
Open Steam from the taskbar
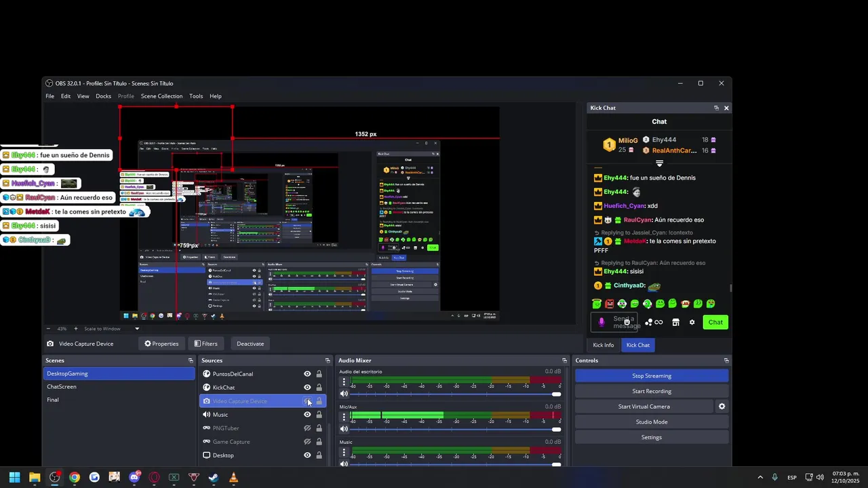(214, 477)
